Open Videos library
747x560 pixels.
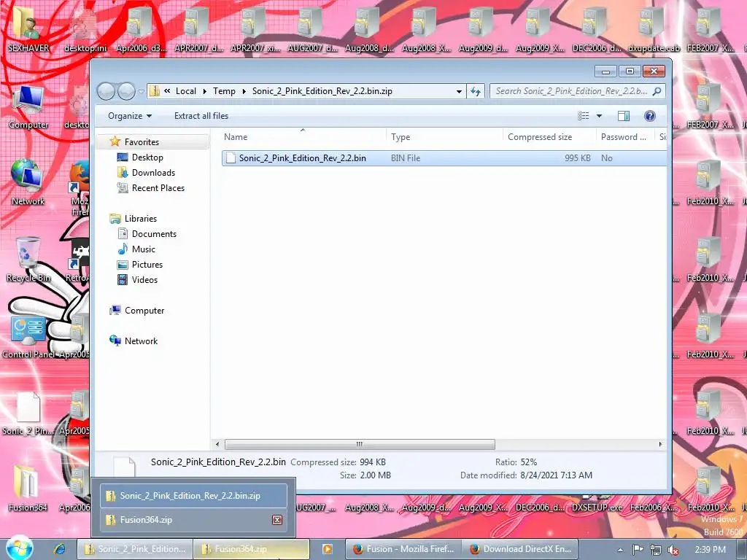click(x=144, y=280)
